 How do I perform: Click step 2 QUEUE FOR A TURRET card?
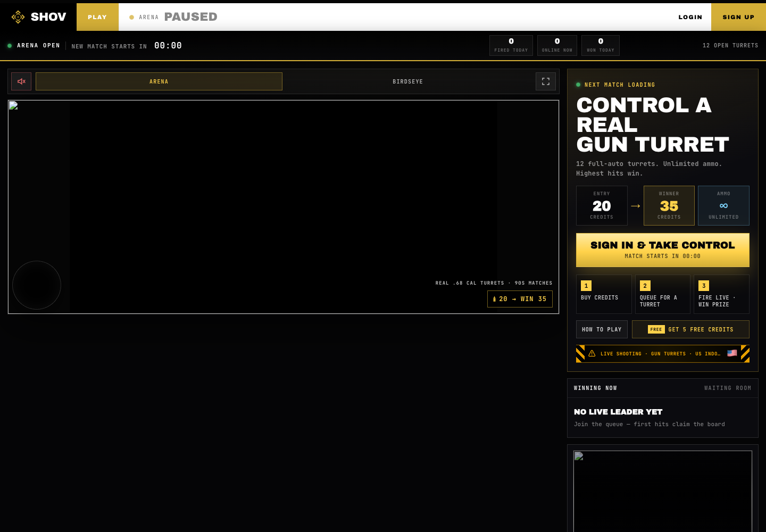(x=663, y=294)
